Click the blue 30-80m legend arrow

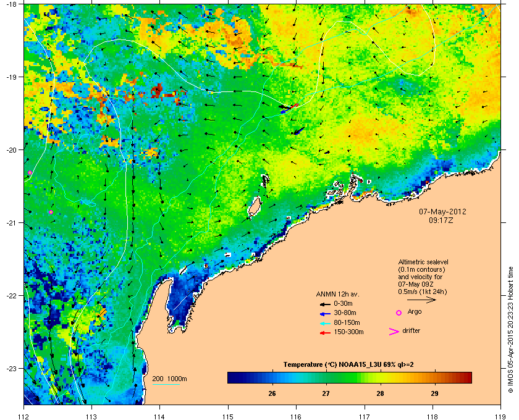325,313
